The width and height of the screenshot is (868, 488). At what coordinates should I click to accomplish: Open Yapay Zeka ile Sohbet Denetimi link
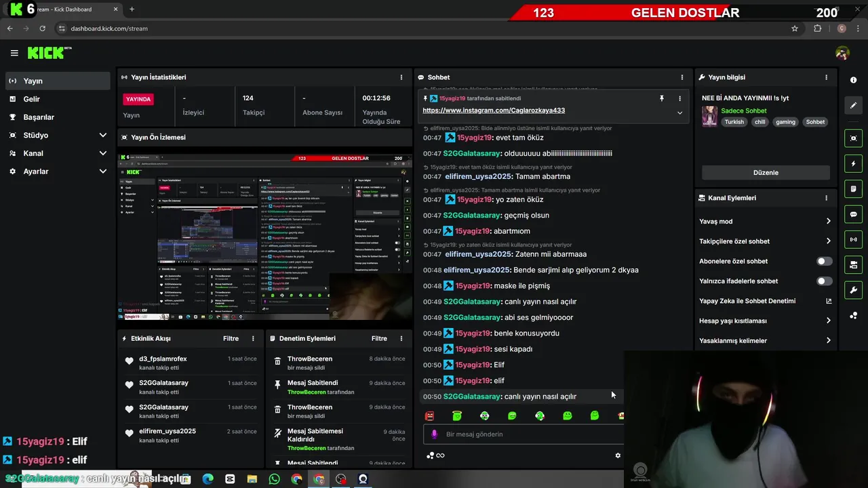pyautogui.click(x=765, y=301)
